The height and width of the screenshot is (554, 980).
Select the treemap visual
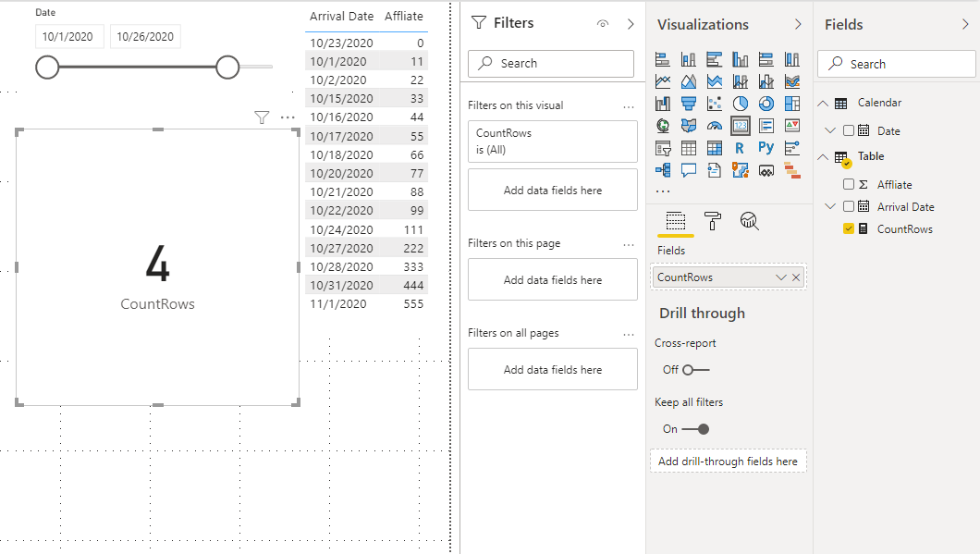(x=792, y=104)
